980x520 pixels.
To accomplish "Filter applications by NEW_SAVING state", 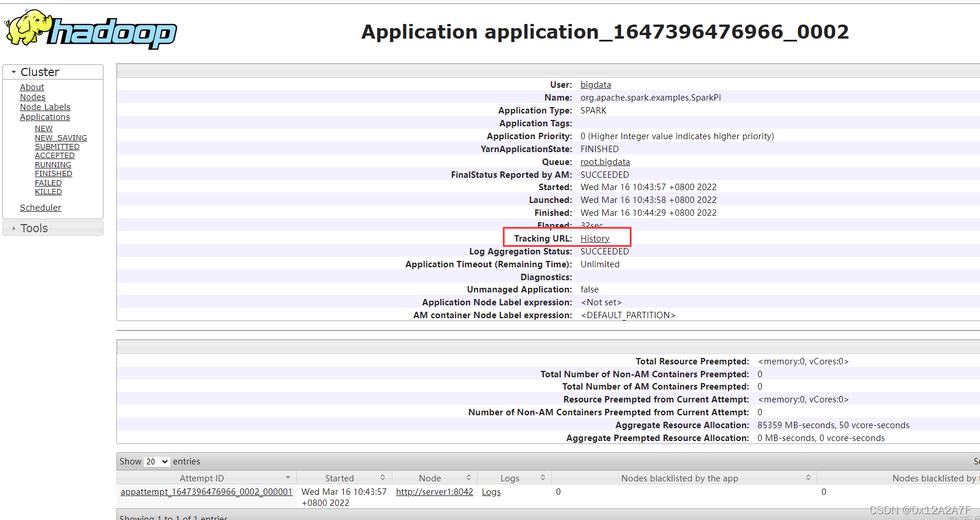I will (61, 138).
